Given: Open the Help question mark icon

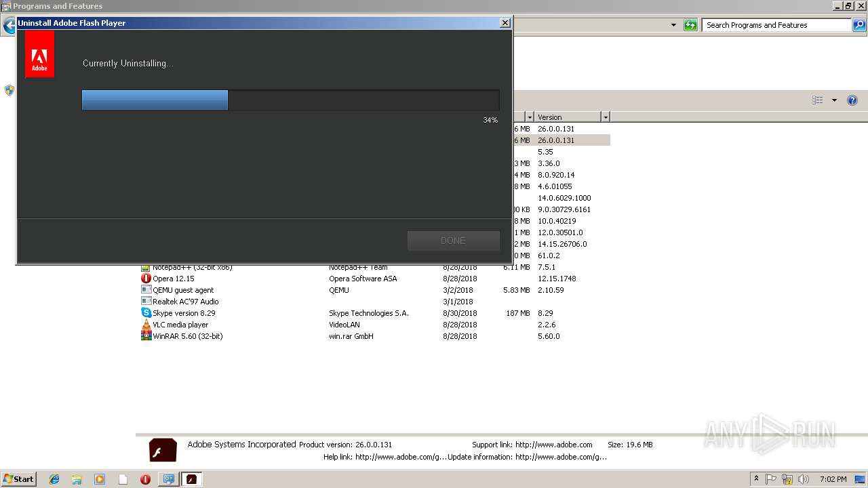Looking at the screenshot, I should coord(852,100).
